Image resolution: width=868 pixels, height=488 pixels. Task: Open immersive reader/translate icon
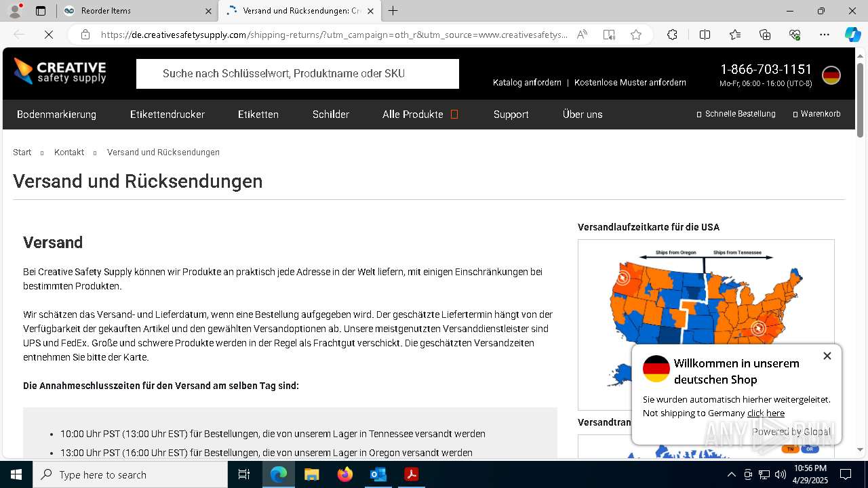click(609, 35)
